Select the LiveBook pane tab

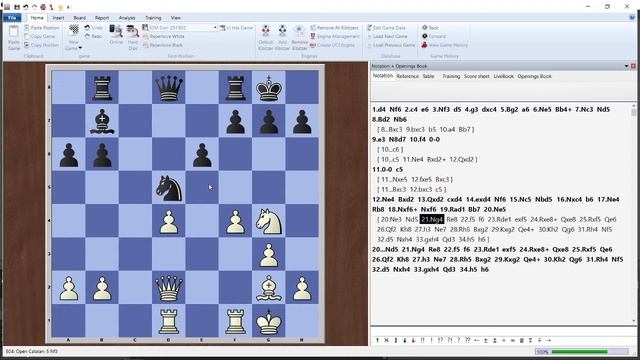[503, 76]
